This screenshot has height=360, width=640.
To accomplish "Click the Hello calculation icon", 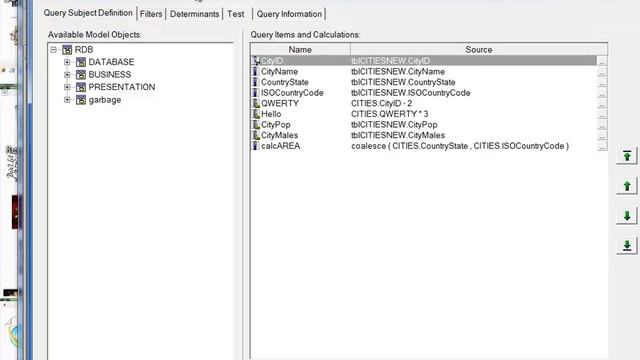I will [x=256, y=114].
